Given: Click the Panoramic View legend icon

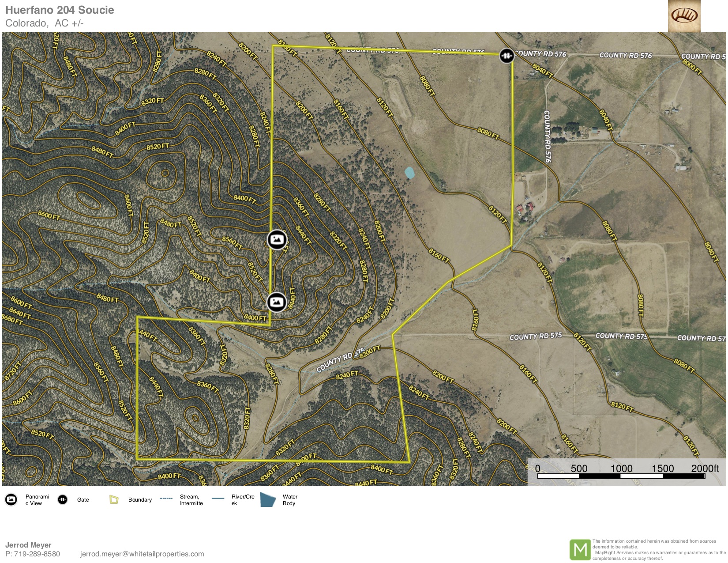Looking at the screenshot, I should [x=11, y=500].
